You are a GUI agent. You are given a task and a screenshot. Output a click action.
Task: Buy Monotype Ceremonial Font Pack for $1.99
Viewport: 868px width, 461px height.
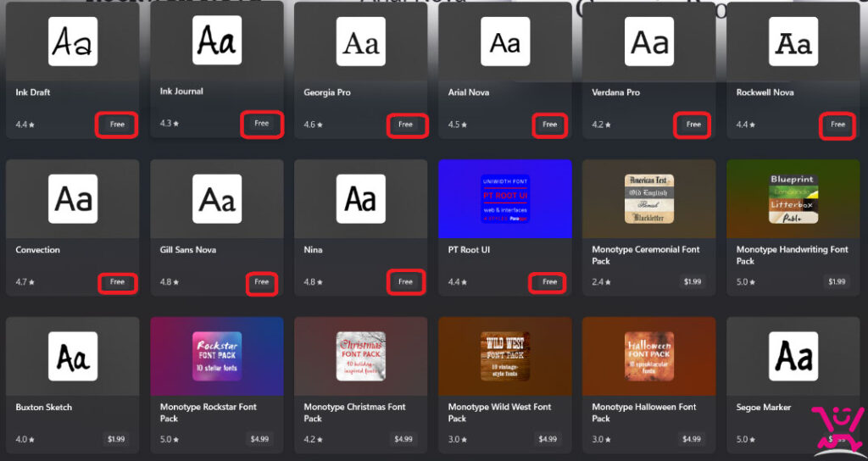[x=693, y=281]
